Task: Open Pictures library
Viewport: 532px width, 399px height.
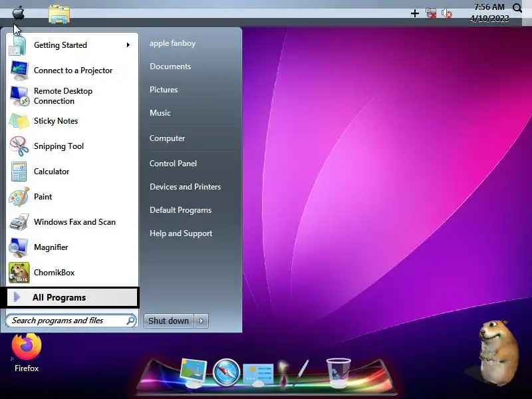Action: 164,90
